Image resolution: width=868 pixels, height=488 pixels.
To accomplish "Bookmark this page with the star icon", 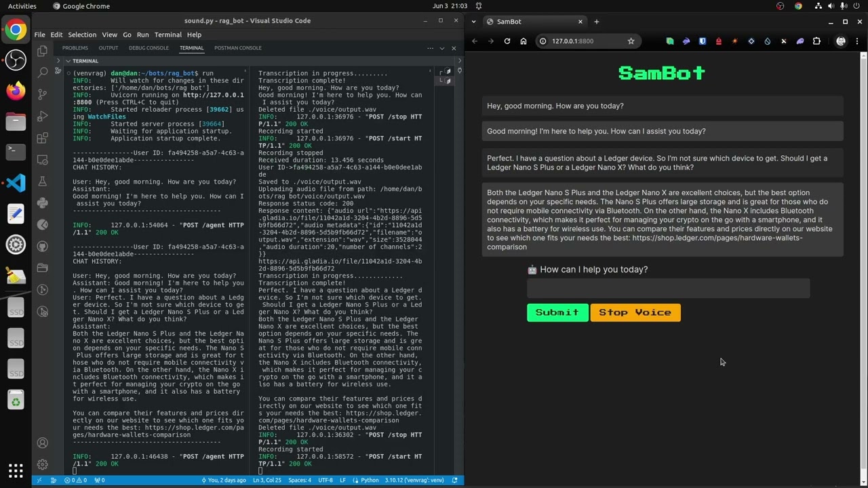I will point(631,41).
